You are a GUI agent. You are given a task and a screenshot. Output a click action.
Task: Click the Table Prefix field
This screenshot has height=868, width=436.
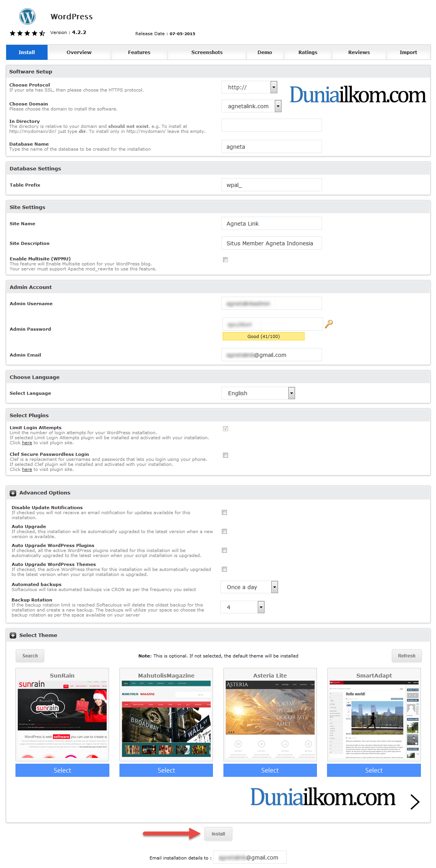[272, 185]
